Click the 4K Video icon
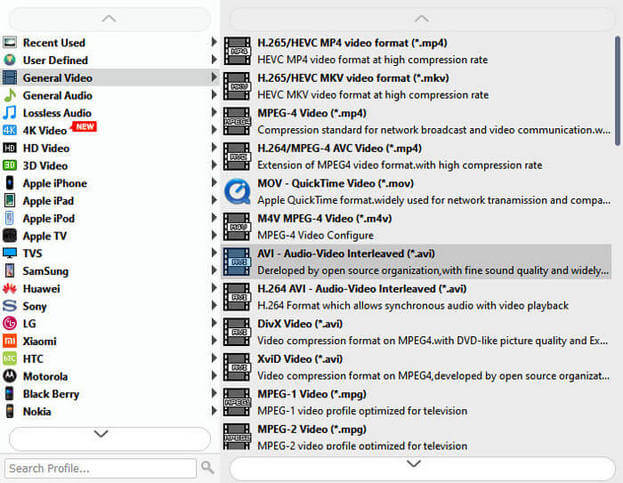Viewport: 623px width, 483px height. pyautogui.click(x=10, y=130)
